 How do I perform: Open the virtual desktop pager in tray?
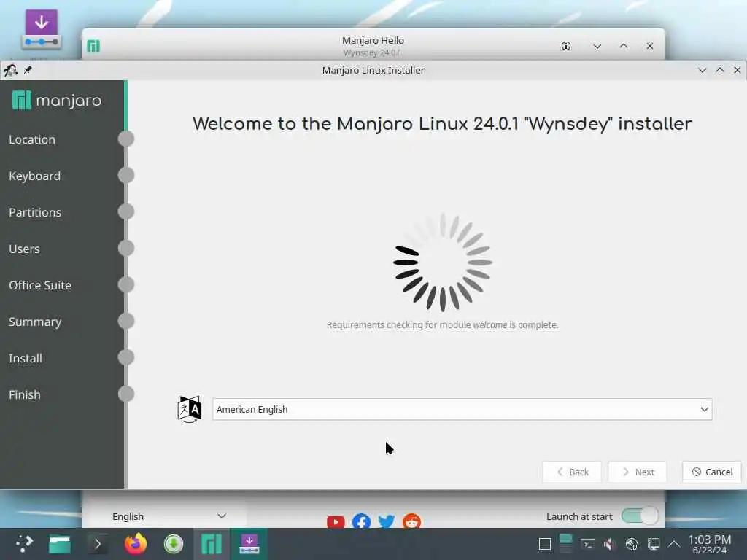[x=565, y=544]
